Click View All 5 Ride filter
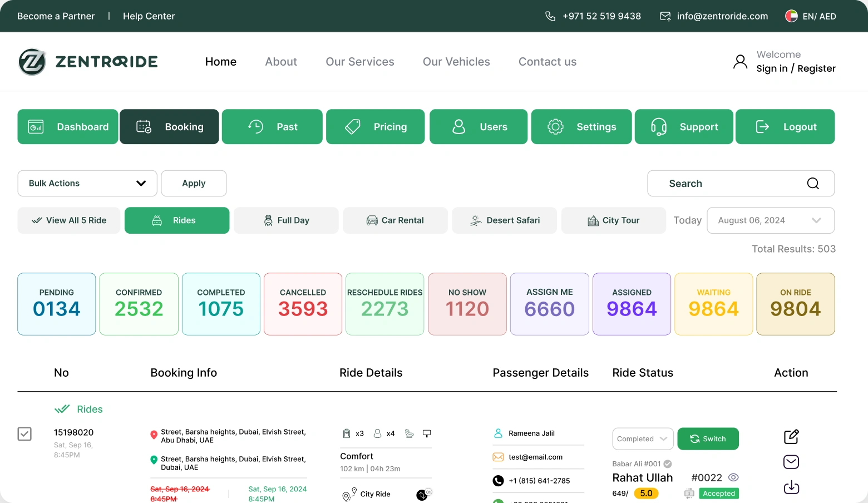Screen dimensions: 868x503 (x=69, y=220)
